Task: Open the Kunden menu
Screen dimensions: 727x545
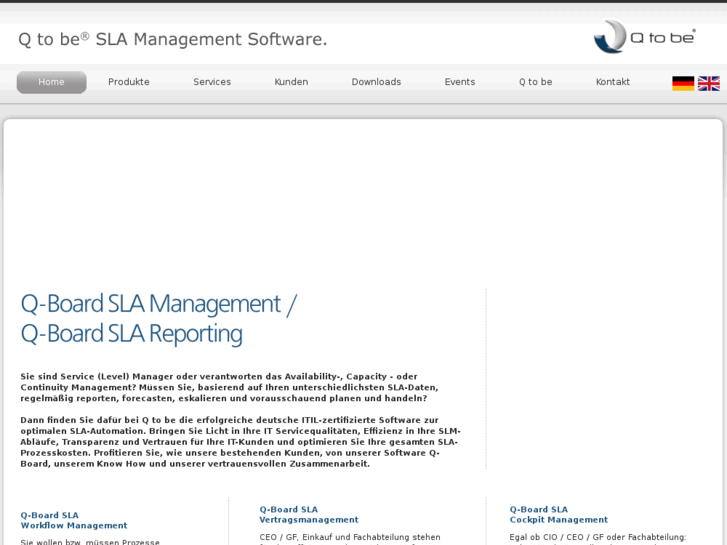Action: (291, 82)
